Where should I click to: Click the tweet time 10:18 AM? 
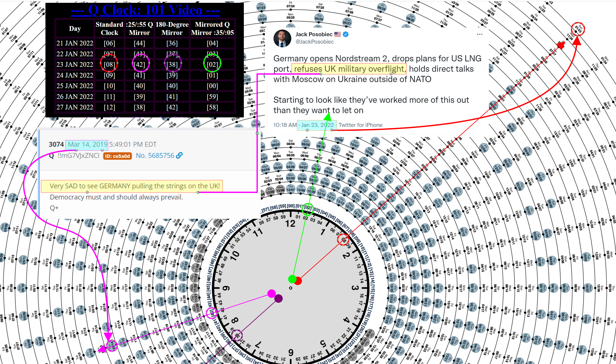[x=285, y=125]
